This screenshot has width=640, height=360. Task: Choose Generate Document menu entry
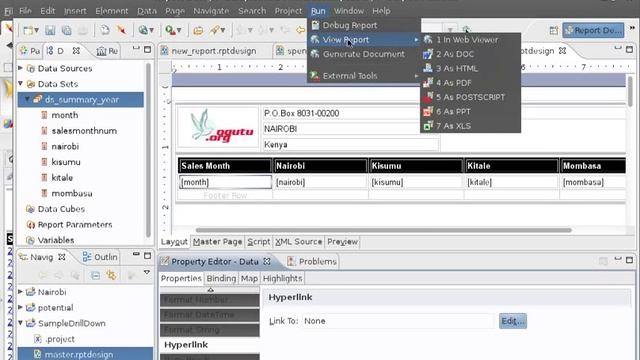(363, 54)
